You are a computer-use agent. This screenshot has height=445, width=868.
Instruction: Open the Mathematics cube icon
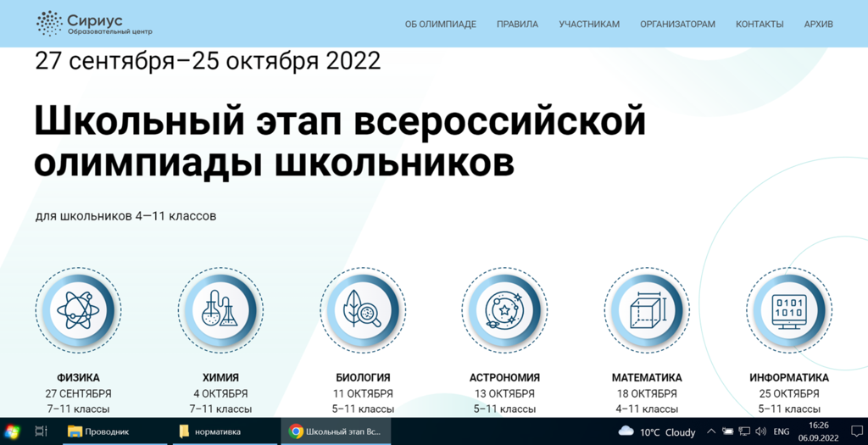pos(647,310)
